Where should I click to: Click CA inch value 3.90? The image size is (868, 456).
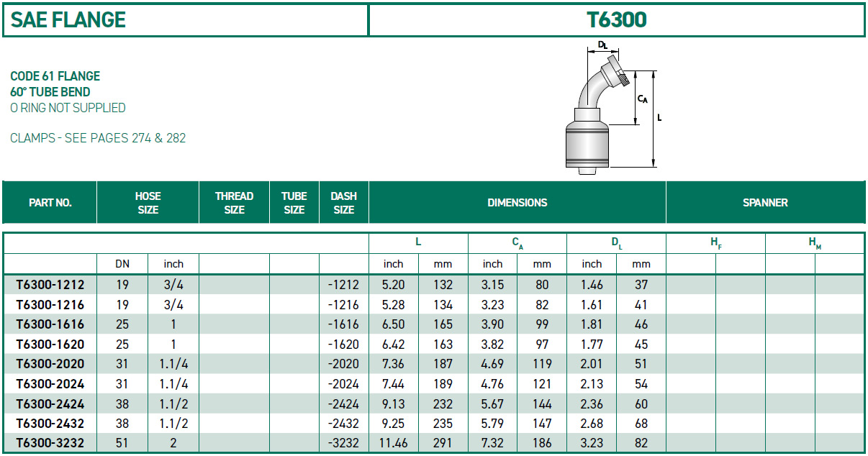pyautogui.click(x=492, y=324)
